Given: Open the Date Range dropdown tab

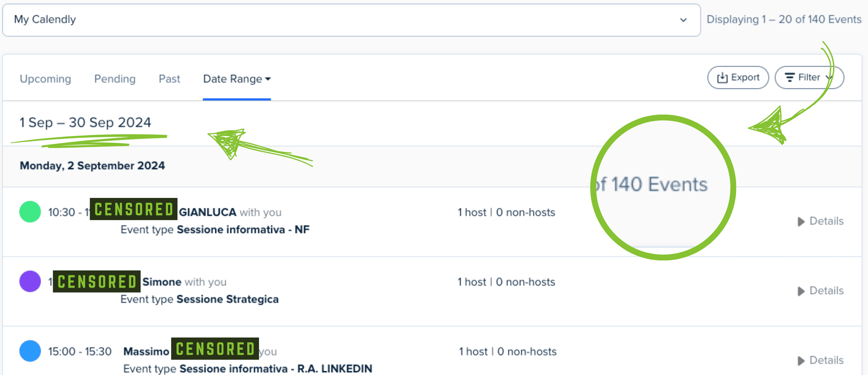Looking at the screenshot, I should pos(236,79).
